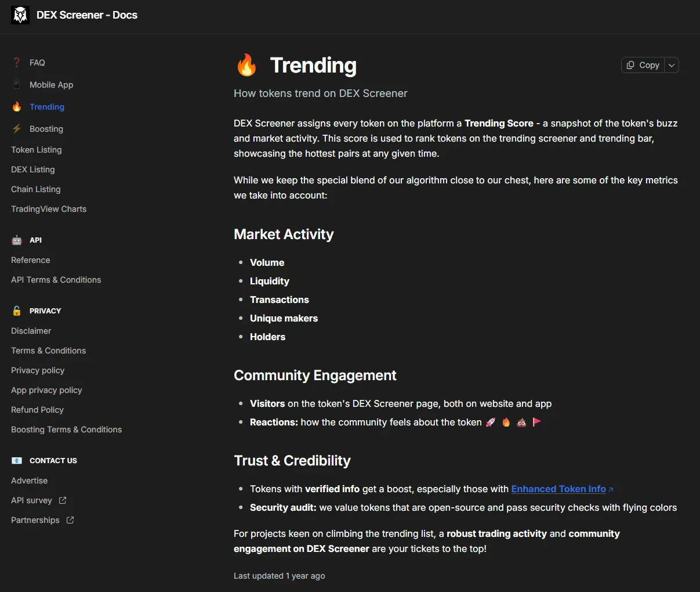Click the question mark icon beside FAQ
Image resolution: width=700 pixels, height=592 pixels.
pos(17,63)
